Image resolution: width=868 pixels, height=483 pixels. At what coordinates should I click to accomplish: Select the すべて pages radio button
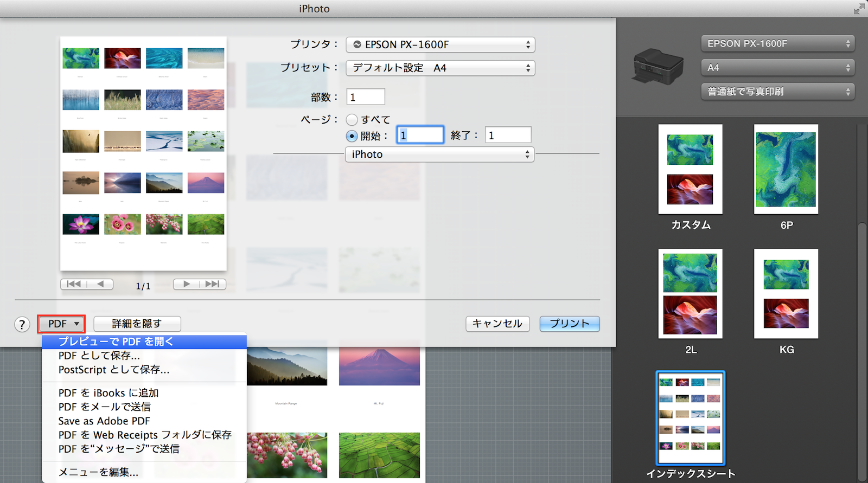coord(352,120)
